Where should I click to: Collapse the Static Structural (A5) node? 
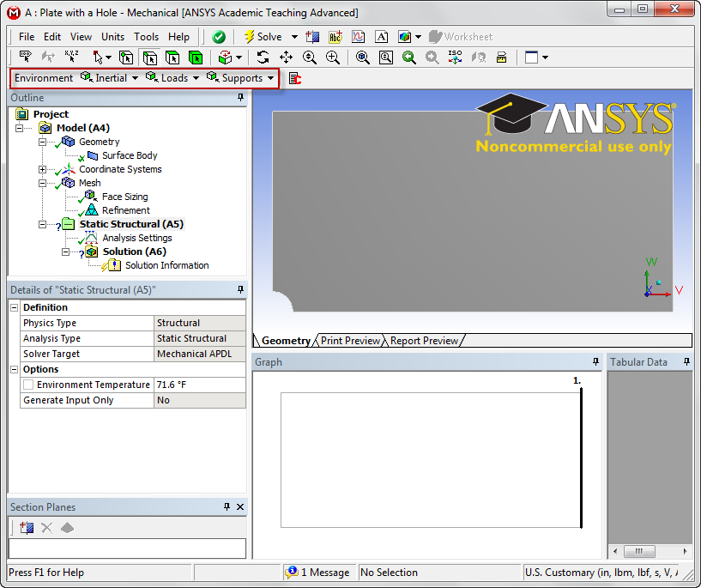(42, 224)
